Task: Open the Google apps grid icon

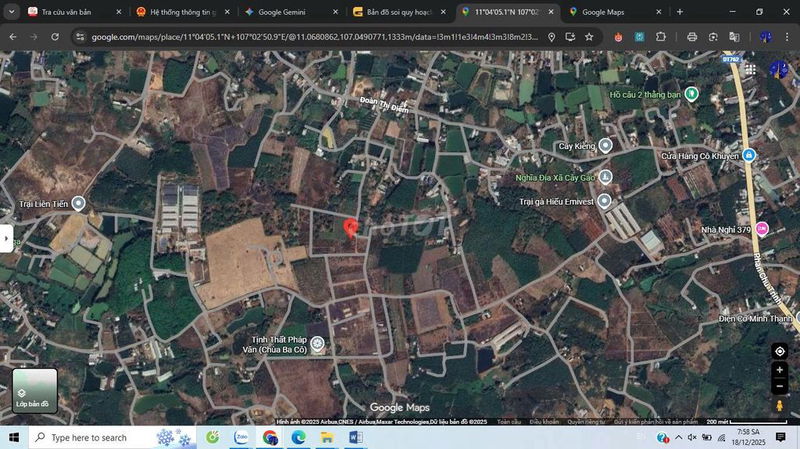Action: (x=779, y=68)
